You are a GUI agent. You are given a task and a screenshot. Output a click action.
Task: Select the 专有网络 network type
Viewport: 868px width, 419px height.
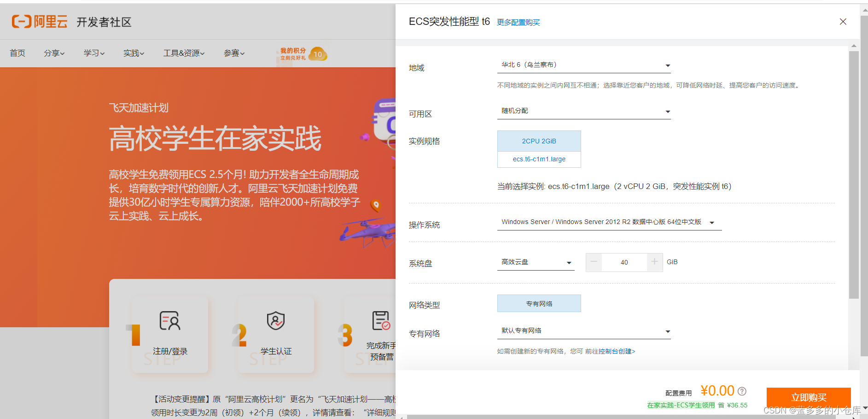[x=539, y=303]
